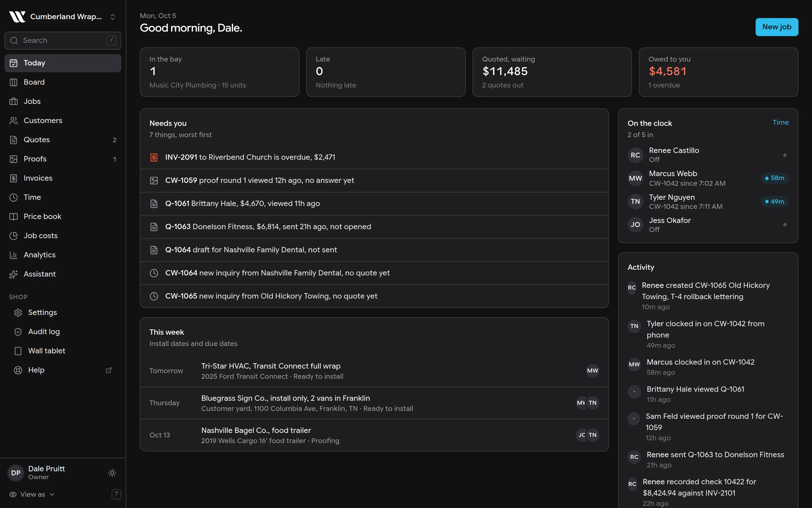The height and width of the screenshot is (508, 812).
Task: Expand the View as dropdown
Action: pos(32,494)
